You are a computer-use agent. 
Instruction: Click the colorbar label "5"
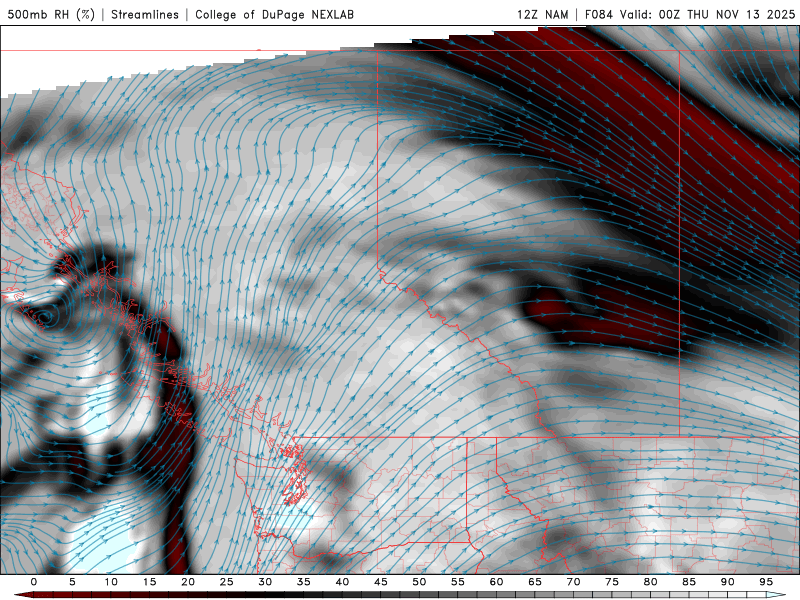click(x=72, y=582)
